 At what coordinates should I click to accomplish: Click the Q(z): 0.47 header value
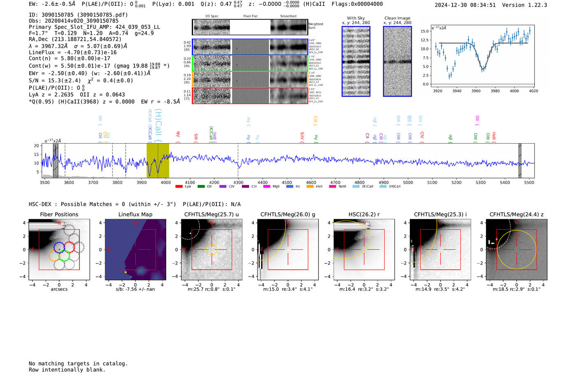tap(221, 4)
